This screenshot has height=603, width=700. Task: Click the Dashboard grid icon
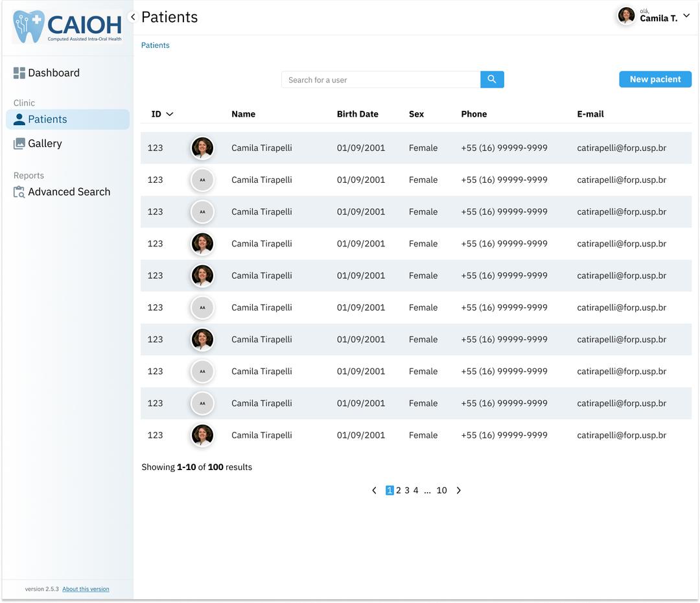click(19, 73)
